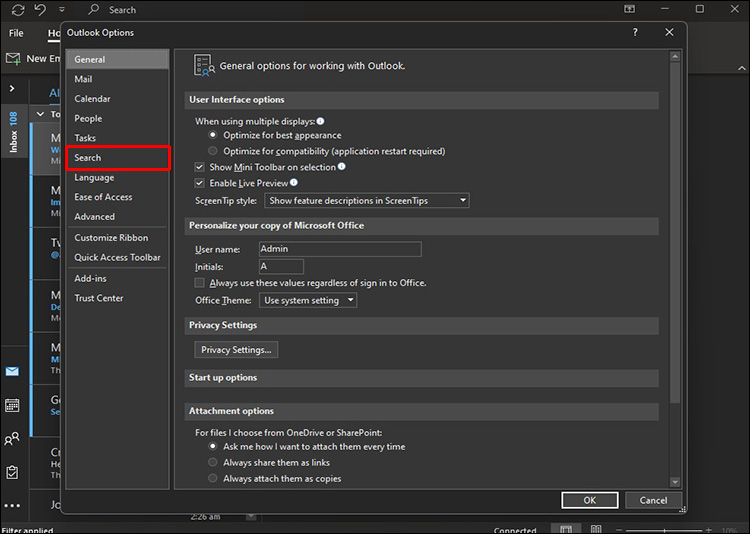Click Cancel in Outlook Options
This screenshot has width=750, height=534.
[x=653, y=500]
